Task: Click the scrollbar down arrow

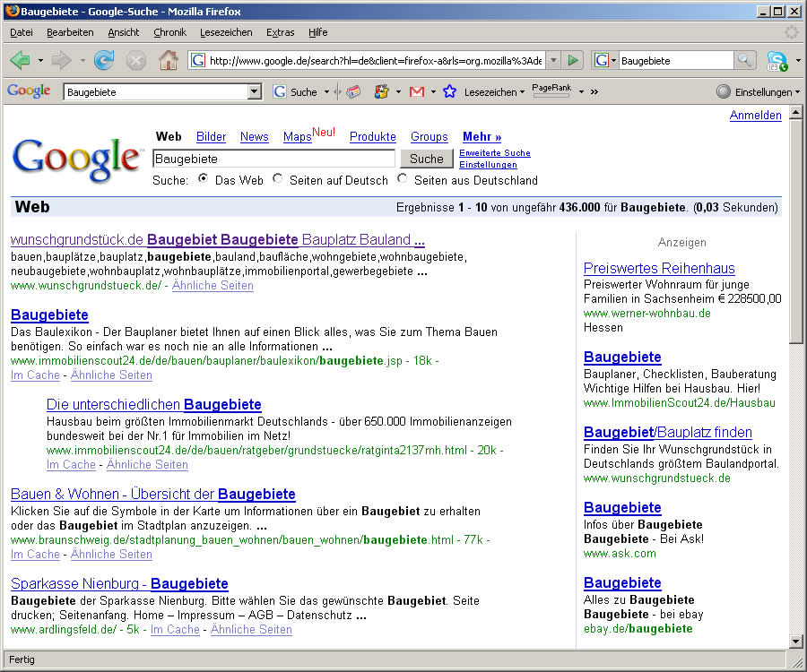Action: [795, 642]
